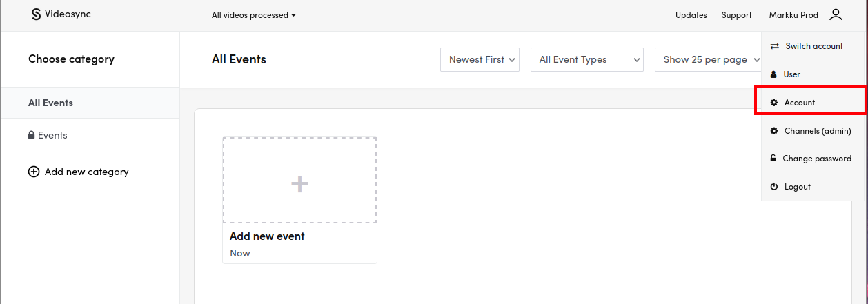Select Change password menu entry
The image size is (868, 304).
pos(816,159)
